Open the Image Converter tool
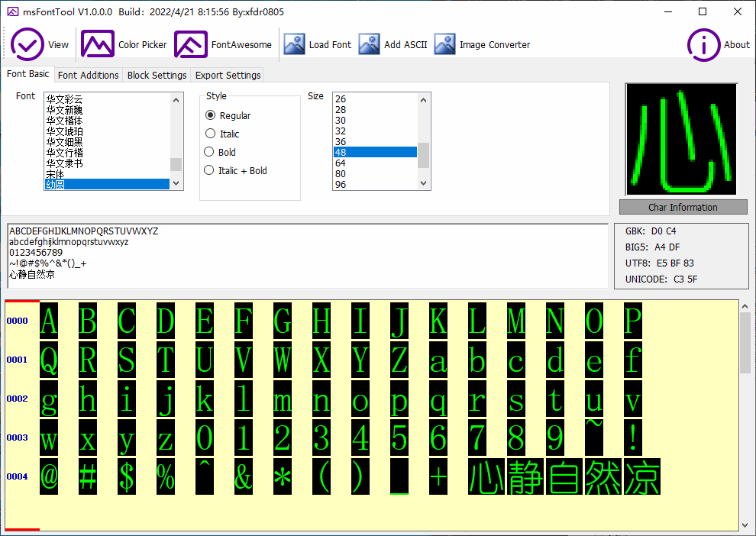Image resolution: width=756 pixels, height=536 pixels. pyautogui.click(x=482, y=44)
